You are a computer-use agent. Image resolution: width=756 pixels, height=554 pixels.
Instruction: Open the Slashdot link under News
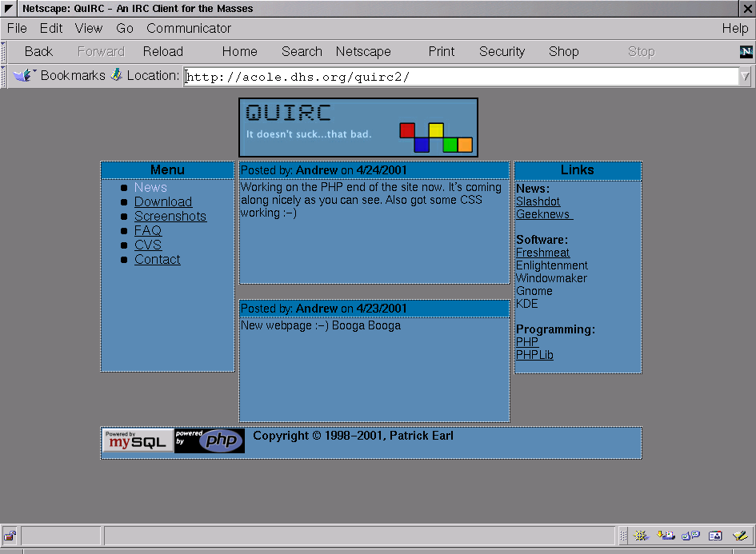[538, 201]
